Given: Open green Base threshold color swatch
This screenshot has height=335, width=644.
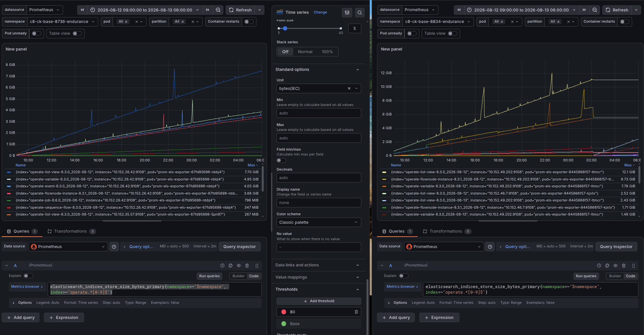Looking at the screenshot, I should click(x=284, y=324).
